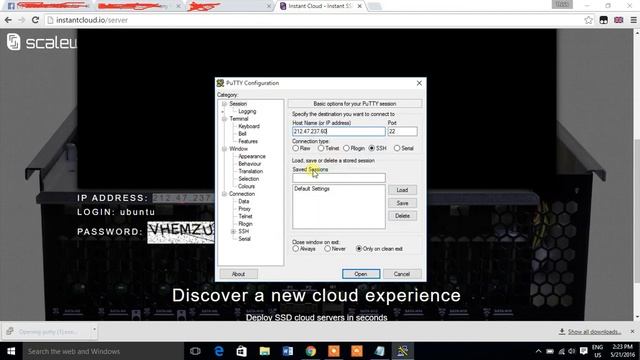The width and height of the screenshot is (640, 360).
Task: Delete the selected session
Action: coord(402,216)
